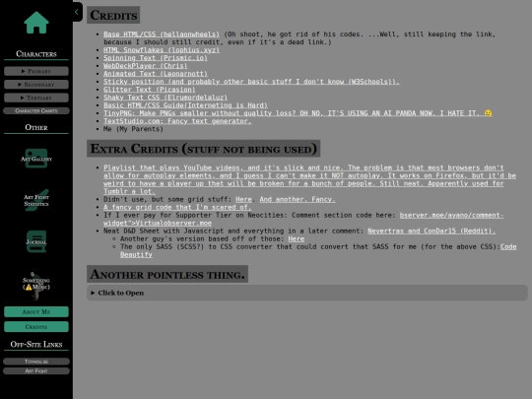The height and width of the screenshot is (399, 532).
Task: Click the 'Another pointless thing.' heading
Action: [167, 274]
